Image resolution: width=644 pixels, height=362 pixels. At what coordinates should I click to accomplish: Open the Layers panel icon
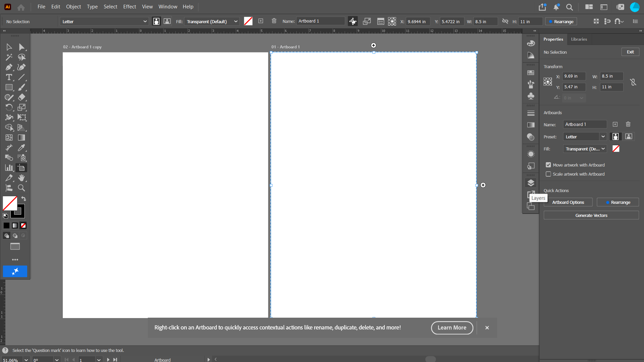pyautogui.click(x=531, y=183)
